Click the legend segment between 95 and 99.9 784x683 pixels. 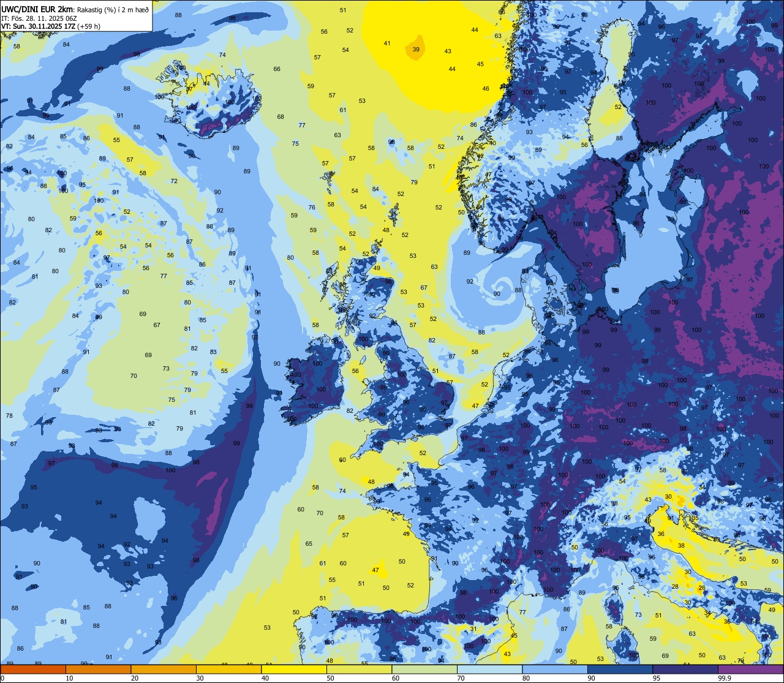(685, 670)
